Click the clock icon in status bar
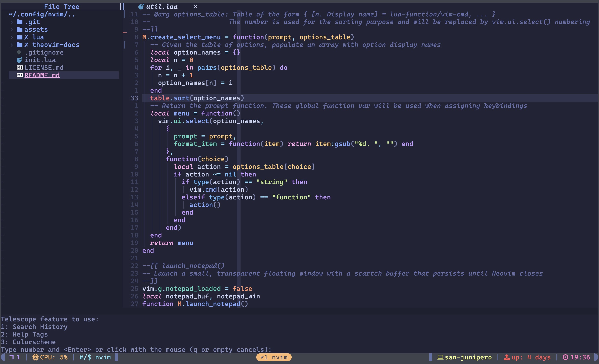This screenshot has width=599, height=364. (x=566, y=357)
